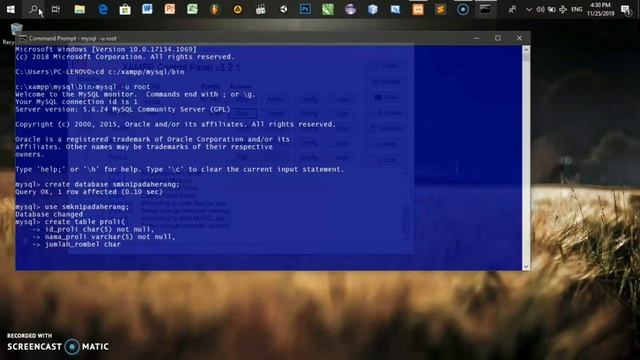Click the 'use smkn1padaherang;' command line
This screenshot has height=360, width=640.
click(x=72, y=207)
